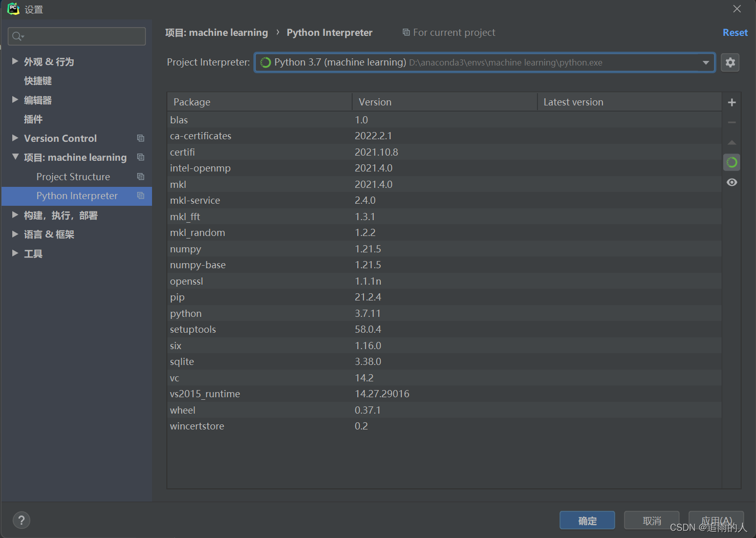The image size is (756, 538).
Task: Click the Latest version column header
Action: tap(630, 102)
